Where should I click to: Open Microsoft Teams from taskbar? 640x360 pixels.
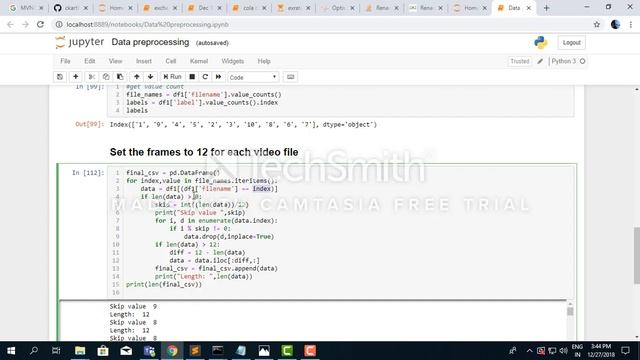click(x=149, y=351)
